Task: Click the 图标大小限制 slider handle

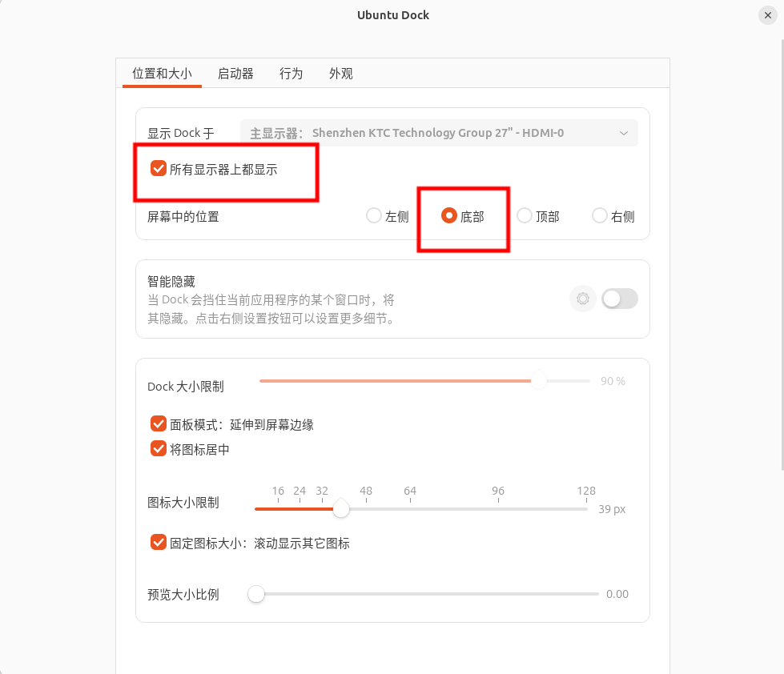Action: 341,508
